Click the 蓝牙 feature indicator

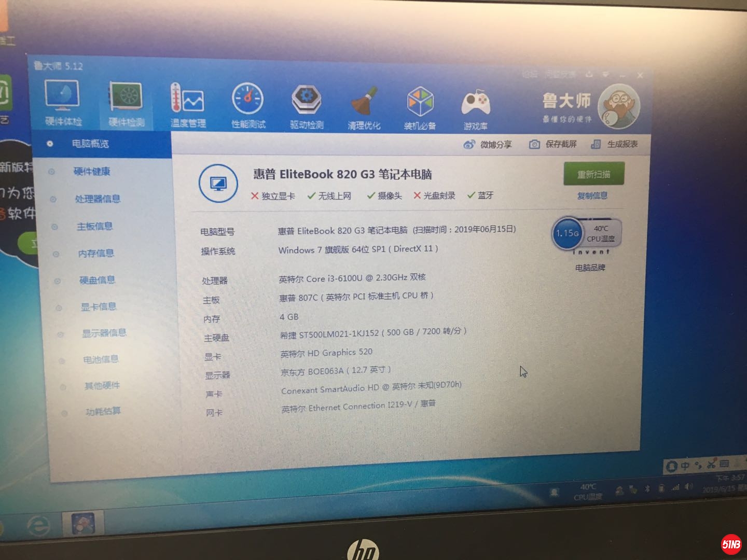[480, 195]
